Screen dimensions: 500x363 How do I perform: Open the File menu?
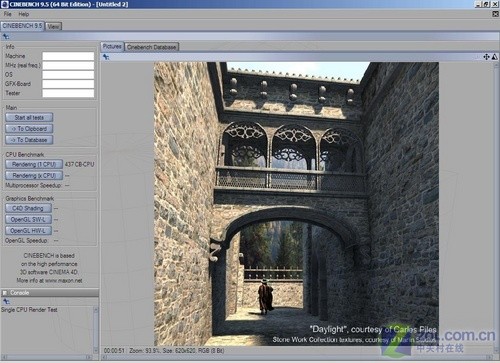point(7,14)
